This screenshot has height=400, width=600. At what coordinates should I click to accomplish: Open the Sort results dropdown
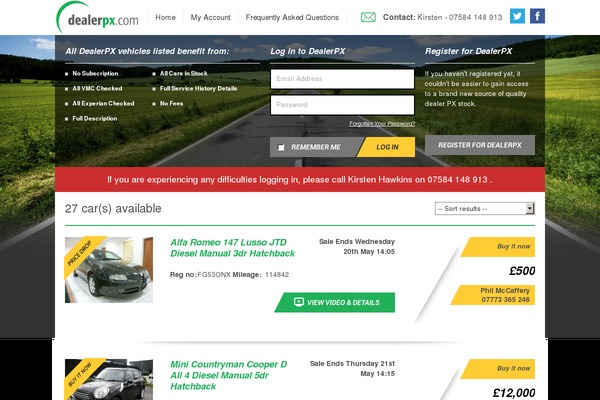[484, 209]
